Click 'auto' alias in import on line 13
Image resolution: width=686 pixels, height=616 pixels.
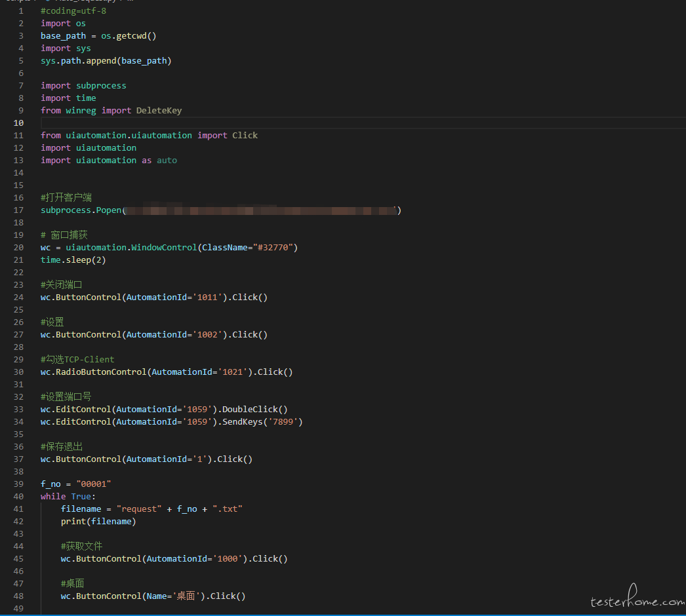click(167, 161)
